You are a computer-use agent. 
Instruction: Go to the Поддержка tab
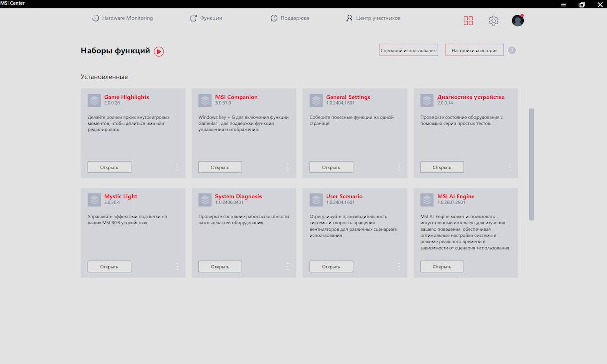289,18
